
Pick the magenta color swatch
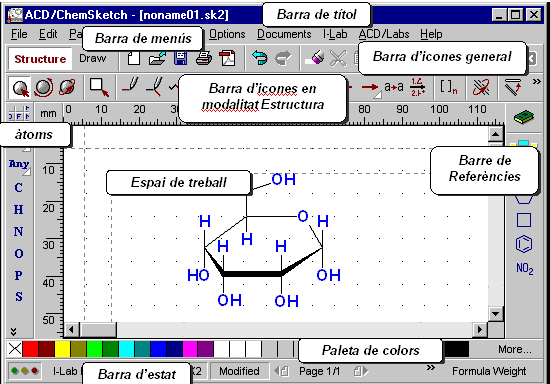tap(190, 349)
